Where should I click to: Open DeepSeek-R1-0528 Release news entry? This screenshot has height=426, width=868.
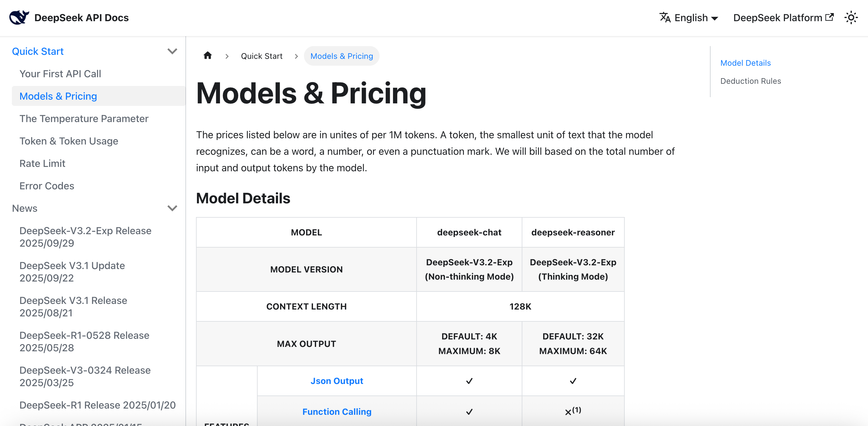pyautogui.click(x=84, y=341)
